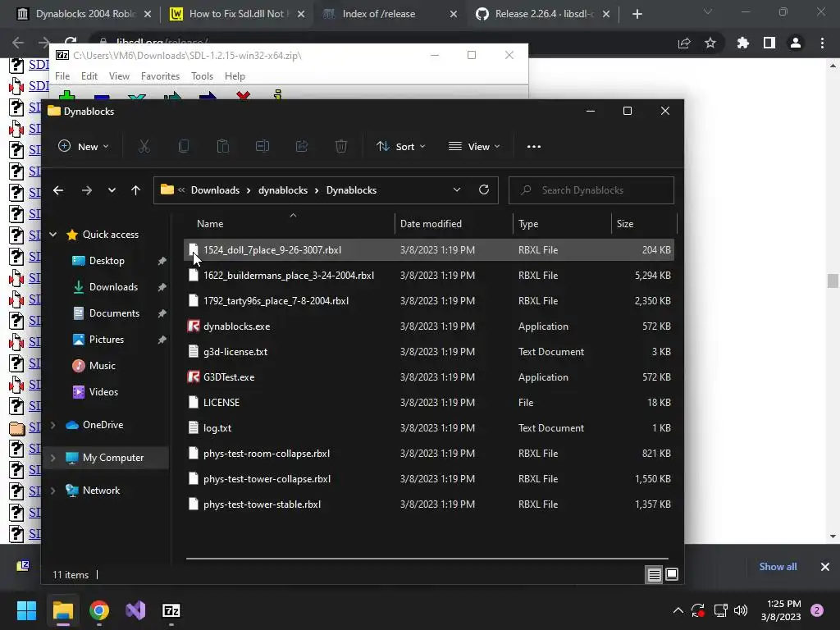This screenshot has width=840, height=630.
Task: Go back with Explorer back arrow
Action: [x=58, y=190]
